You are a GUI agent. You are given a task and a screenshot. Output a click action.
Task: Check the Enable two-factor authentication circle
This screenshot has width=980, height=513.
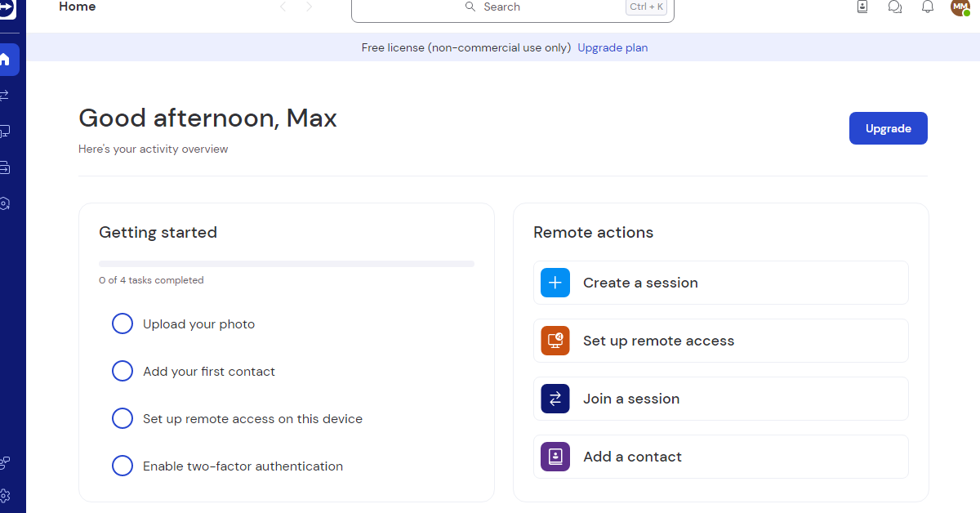(122, 466)
